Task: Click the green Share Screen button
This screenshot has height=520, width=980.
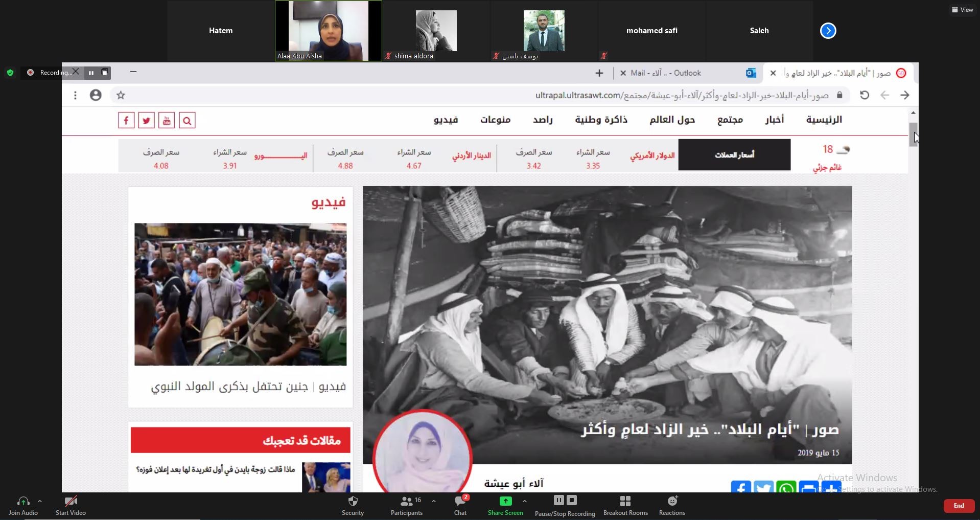Action: 505,505
